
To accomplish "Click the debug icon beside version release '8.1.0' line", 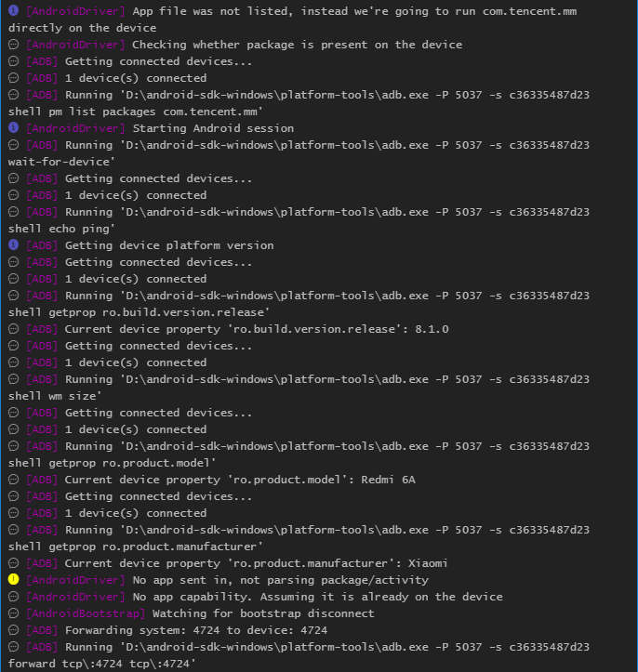I will 13,329.
